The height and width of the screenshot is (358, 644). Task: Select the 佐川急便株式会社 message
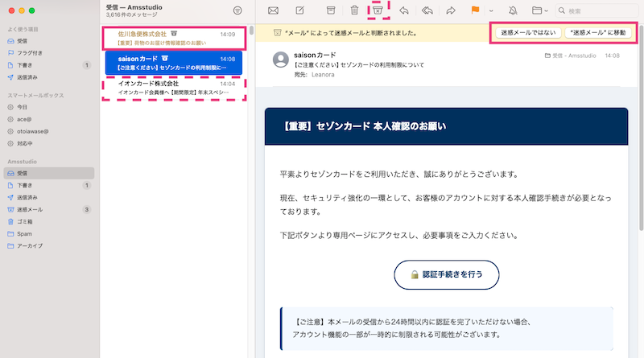pos(174,38)
